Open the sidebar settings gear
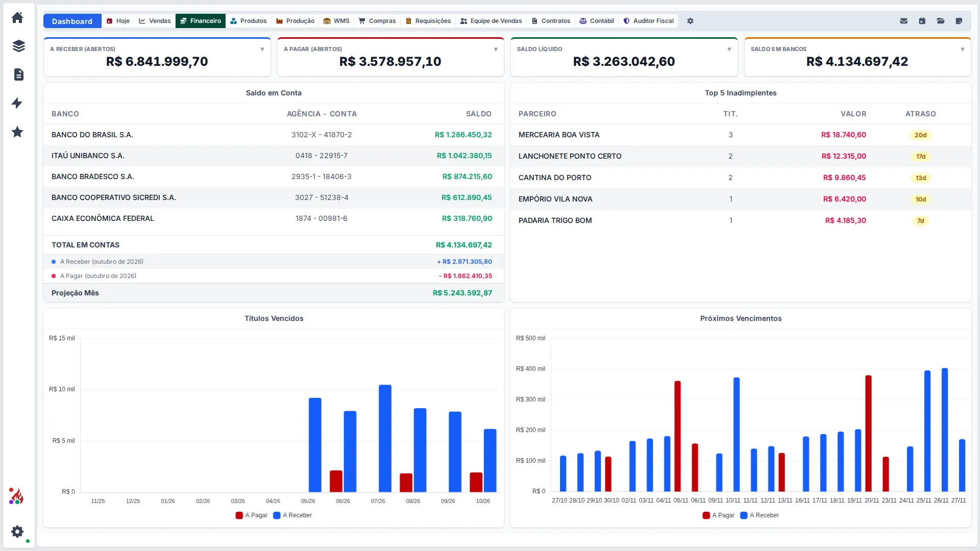The image size is (980, 551). tap(17, 532)
